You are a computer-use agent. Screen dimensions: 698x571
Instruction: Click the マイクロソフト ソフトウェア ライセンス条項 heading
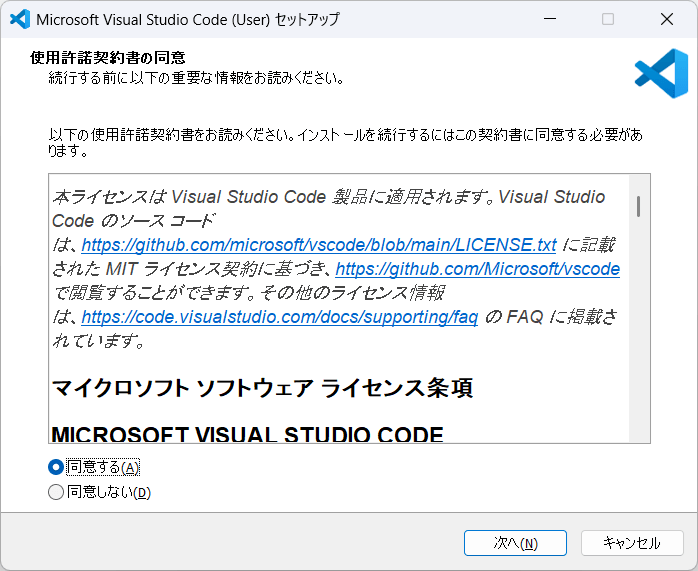coord(261,388)
